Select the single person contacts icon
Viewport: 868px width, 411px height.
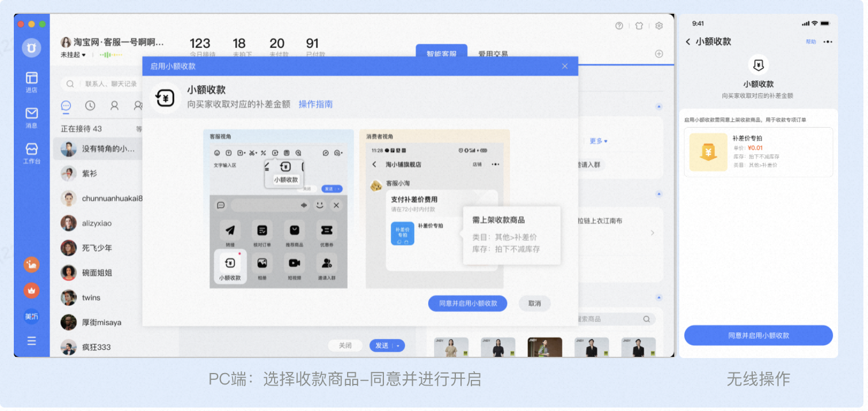[115, 105]
